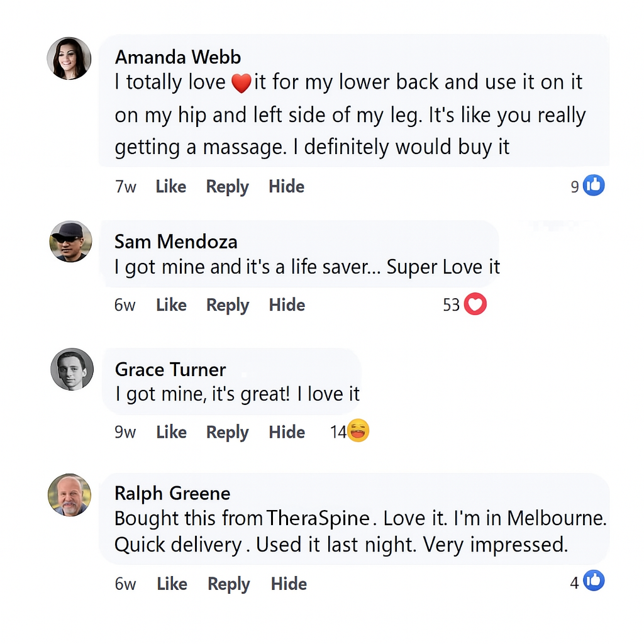
Task: Like Grace Turner's comment
Action: (171, 432)
